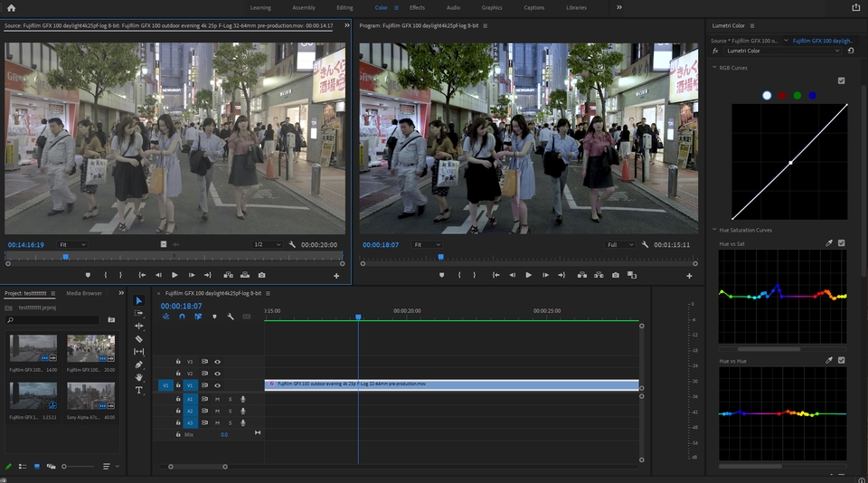Disable the RGB Curves checkbox
This screenshot has width=868, height=483.
click(x=842, y=80)
